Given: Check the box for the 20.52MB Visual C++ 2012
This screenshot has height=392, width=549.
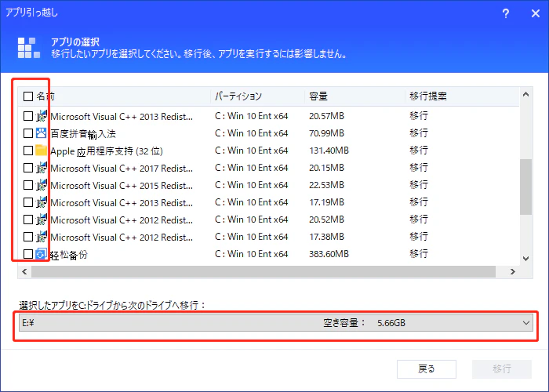Looking at the screenshot, I should click(x=28, y=220).
